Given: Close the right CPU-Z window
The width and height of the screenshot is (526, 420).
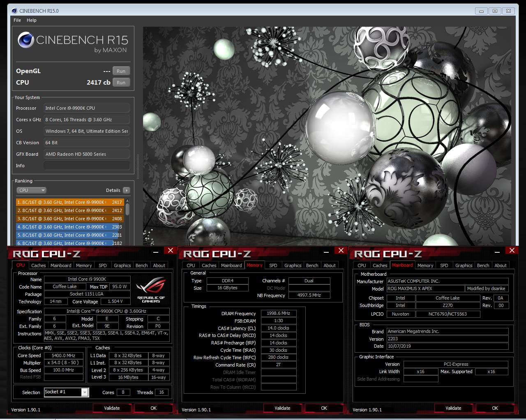Looking at the screenshot, I should (x=512, y=250).
